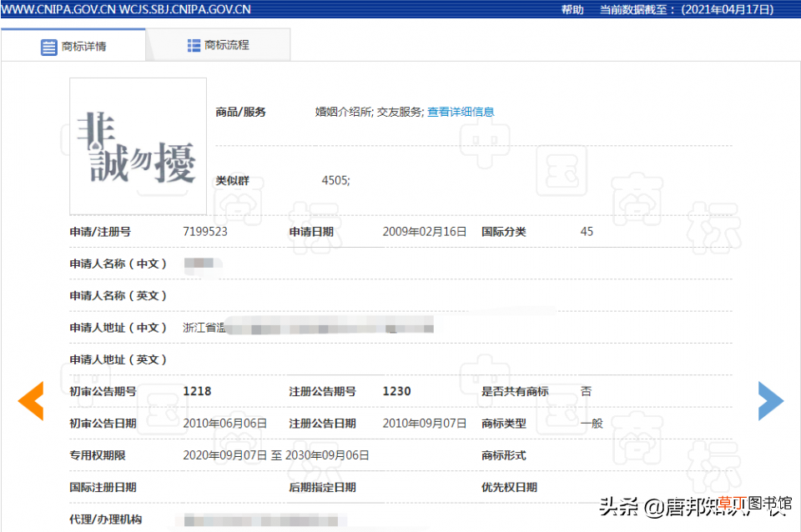The width and height of the screenshot is (801, 532).
Task: Click the 注册公告期号 label
Action: click(x=322, y=392)
